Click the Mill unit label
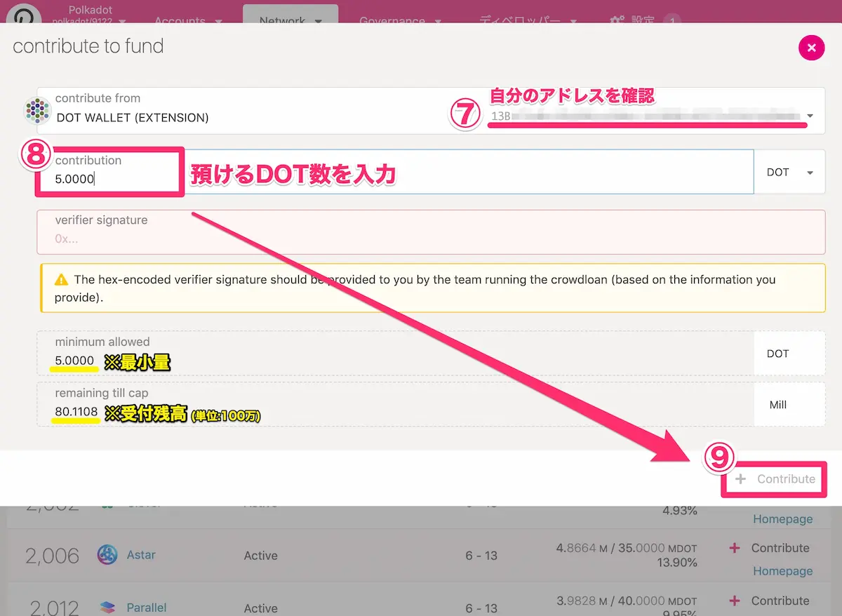 777,405
